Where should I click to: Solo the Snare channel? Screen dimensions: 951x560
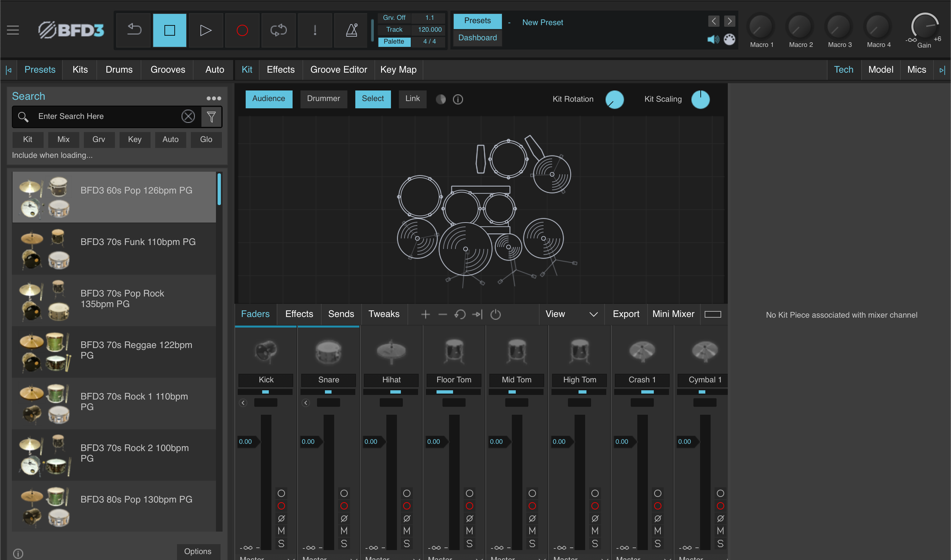click(x=344, y=543)
